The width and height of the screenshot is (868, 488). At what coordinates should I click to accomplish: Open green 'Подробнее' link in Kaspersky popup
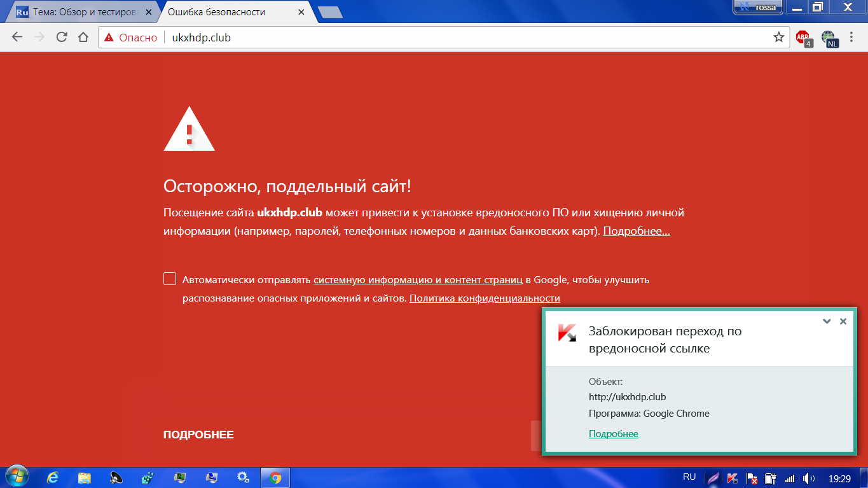[614, 434]
